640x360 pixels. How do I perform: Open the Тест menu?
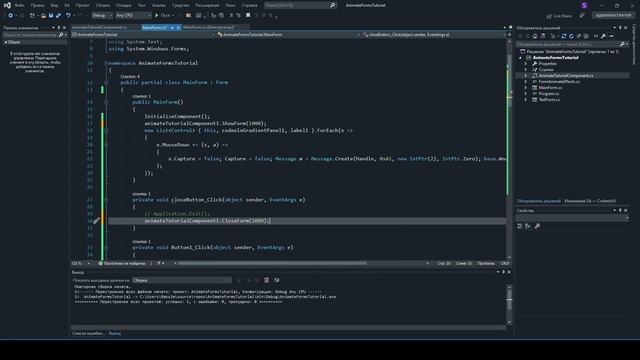pos(142,5)
